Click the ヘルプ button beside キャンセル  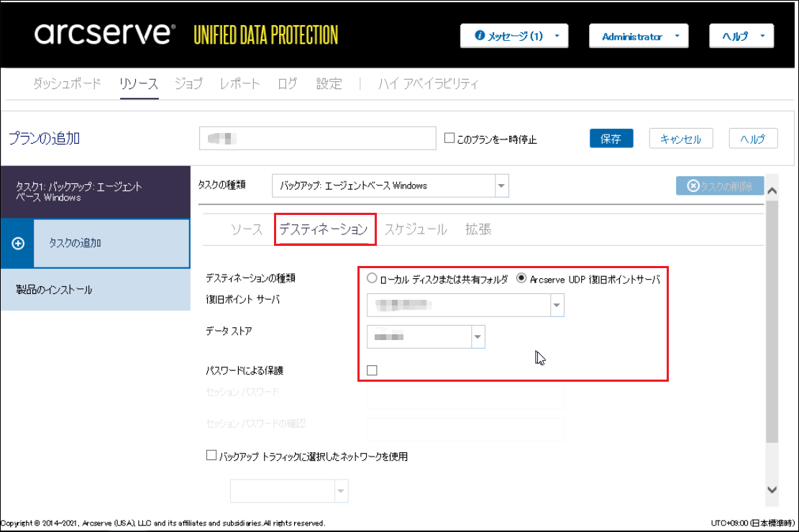[753, 139]
